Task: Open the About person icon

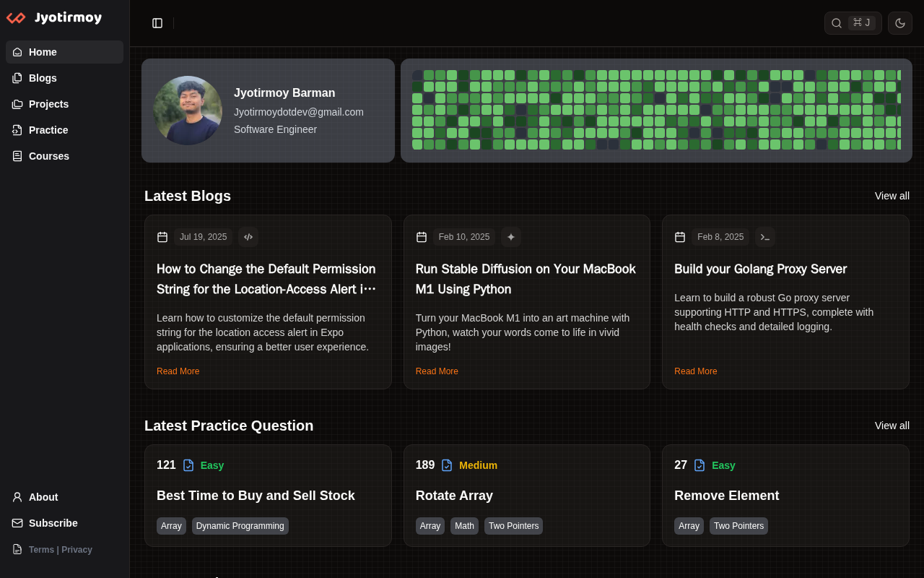Action: click(x=17, y=497)
